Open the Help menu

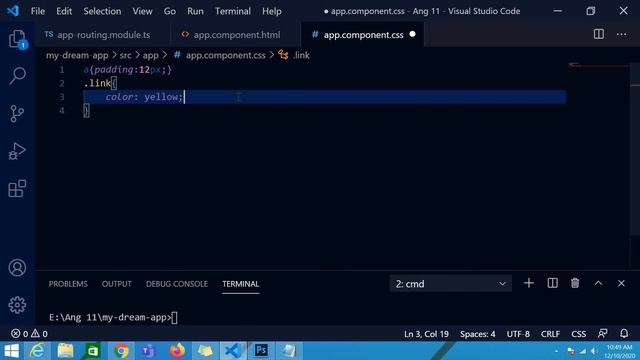271,11
